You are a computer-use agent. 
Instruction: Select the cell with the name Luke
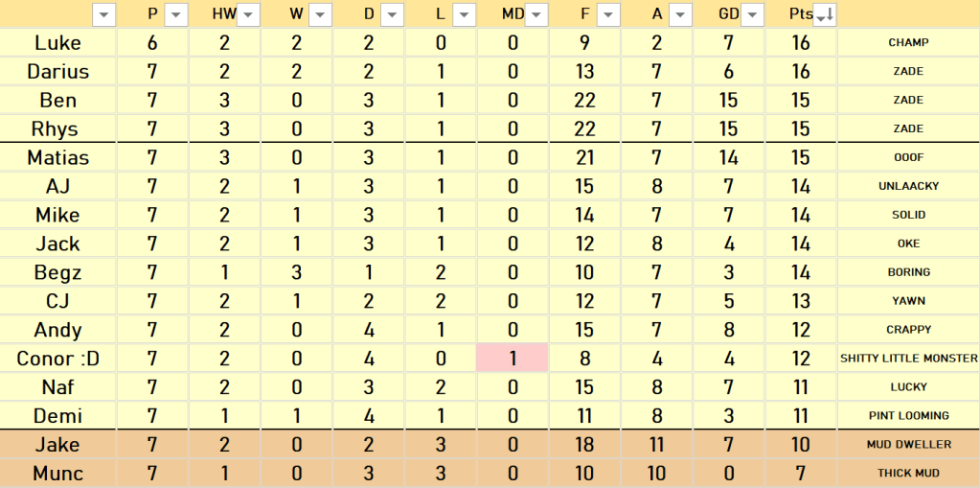[57, 42]
